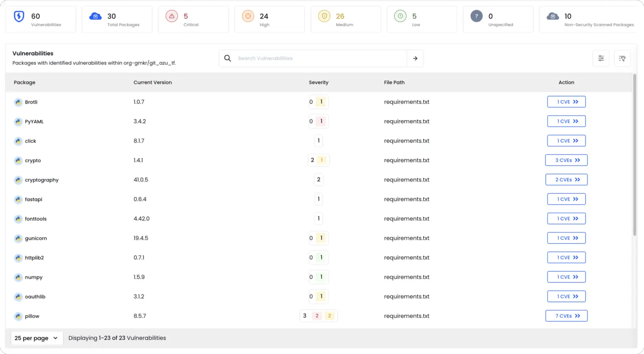644x354 pixels.
Task: Click the Python icon beside fonttools
Action: click(18, 219)
